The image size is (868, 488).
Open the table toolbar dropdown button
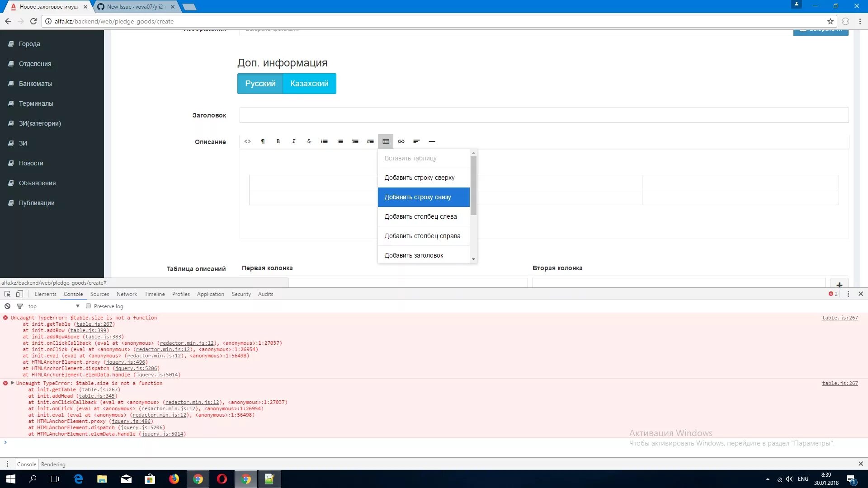[x=386, y=141]
